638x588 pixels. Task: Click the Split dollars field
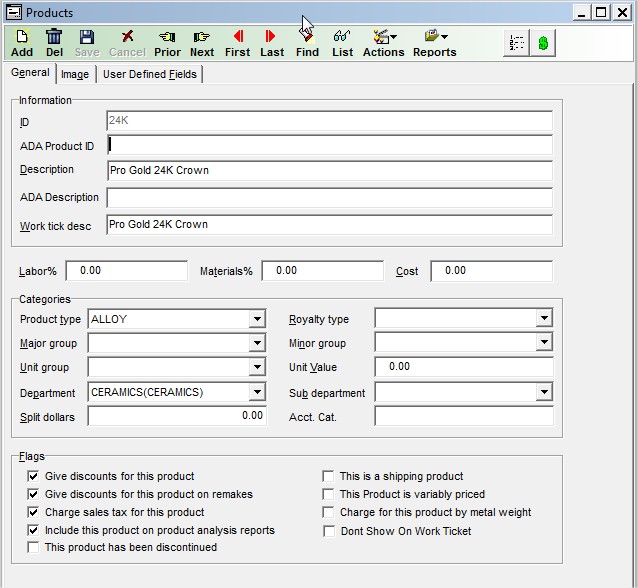(x=177, y=416)
